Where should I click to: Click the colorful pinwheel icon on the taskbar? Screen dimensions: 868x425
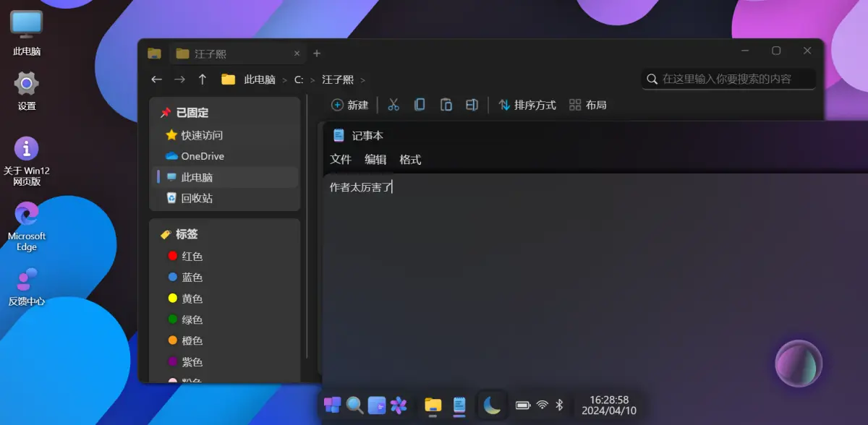tap(399, 405)
